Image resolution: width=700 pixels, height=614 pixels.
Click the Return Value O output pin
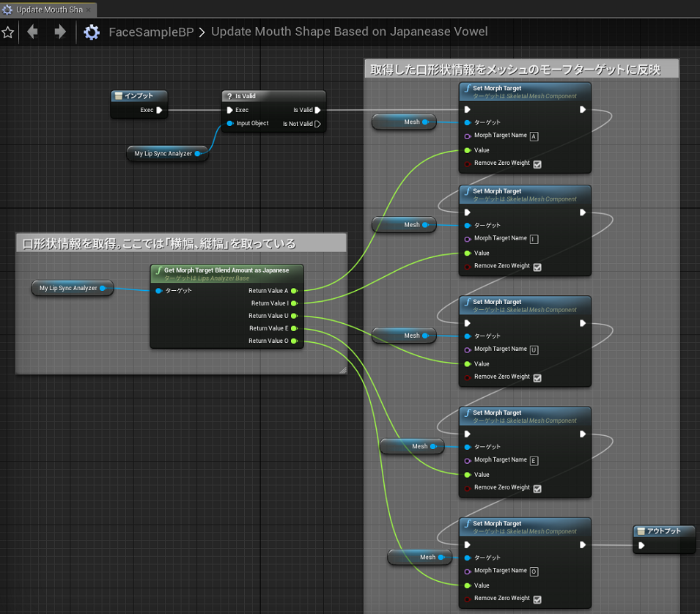pos(294,341)
